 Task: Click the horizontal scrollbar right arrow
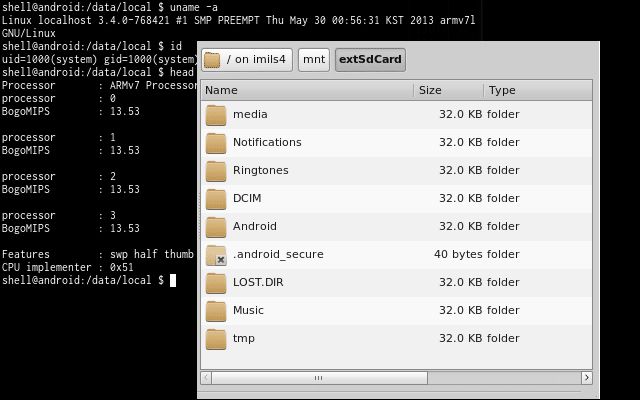tap(587, 378)
